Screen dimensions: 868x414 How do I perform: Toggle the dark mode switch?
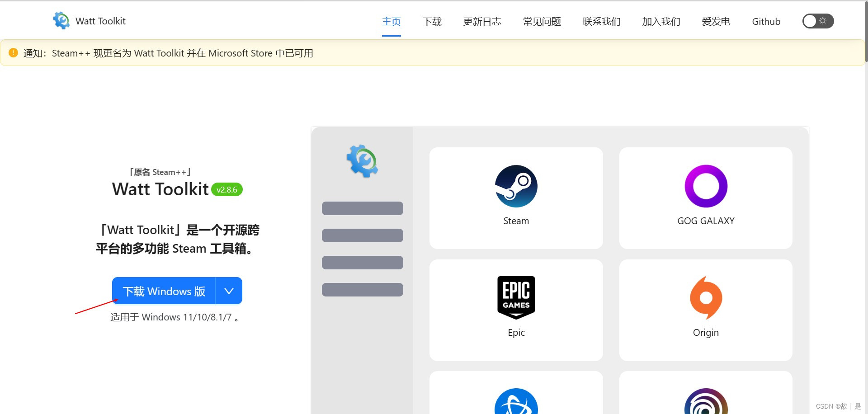(818, 21)
